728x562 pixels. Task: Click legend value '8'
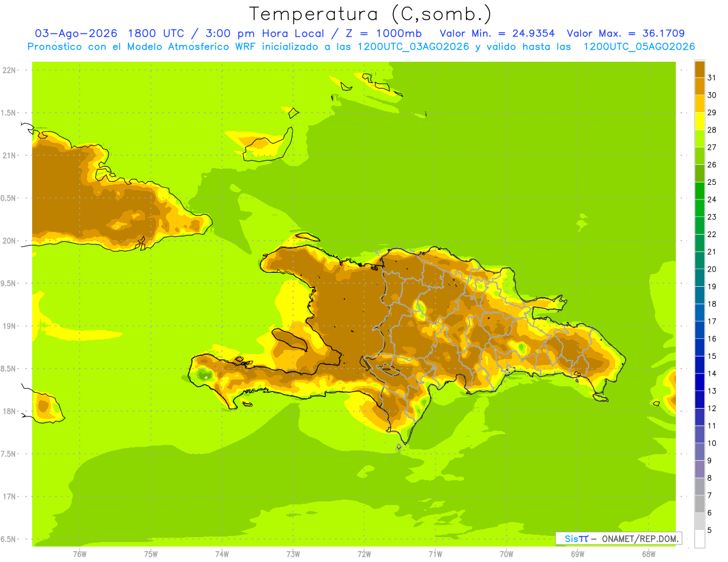point(710,478)
